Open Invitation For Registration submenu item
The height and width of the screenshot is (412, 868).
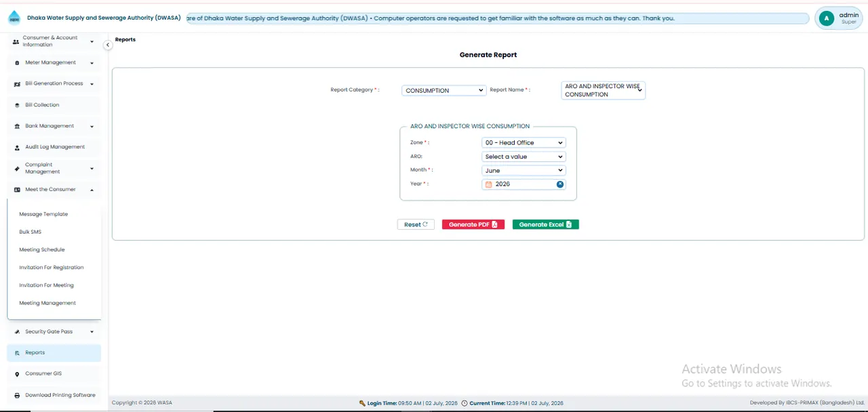52,268
